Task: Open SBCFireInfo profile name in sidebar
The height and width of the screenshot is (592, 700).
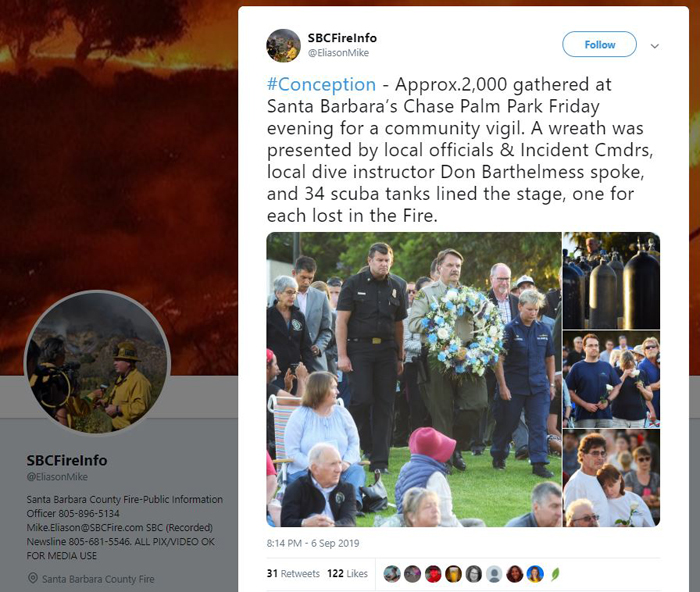Action: click(x=67, y=460)
